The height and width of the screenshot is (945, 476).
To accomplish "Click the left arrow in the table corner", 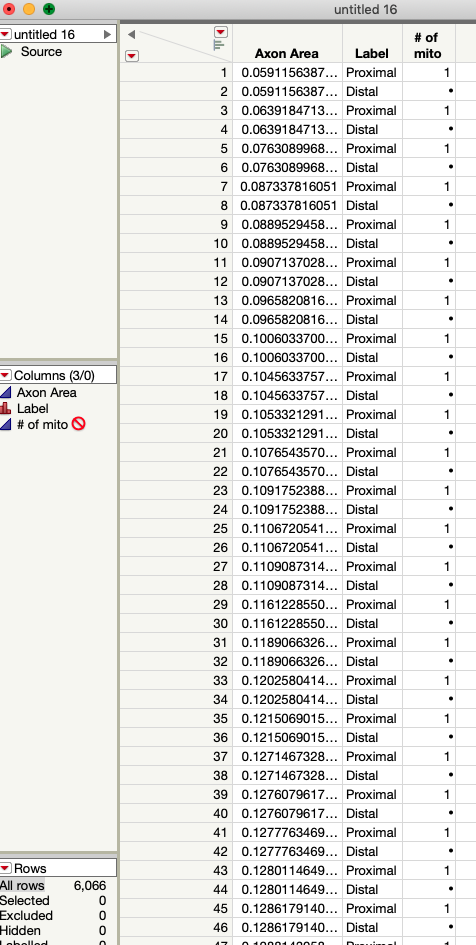I will (131, 34).
